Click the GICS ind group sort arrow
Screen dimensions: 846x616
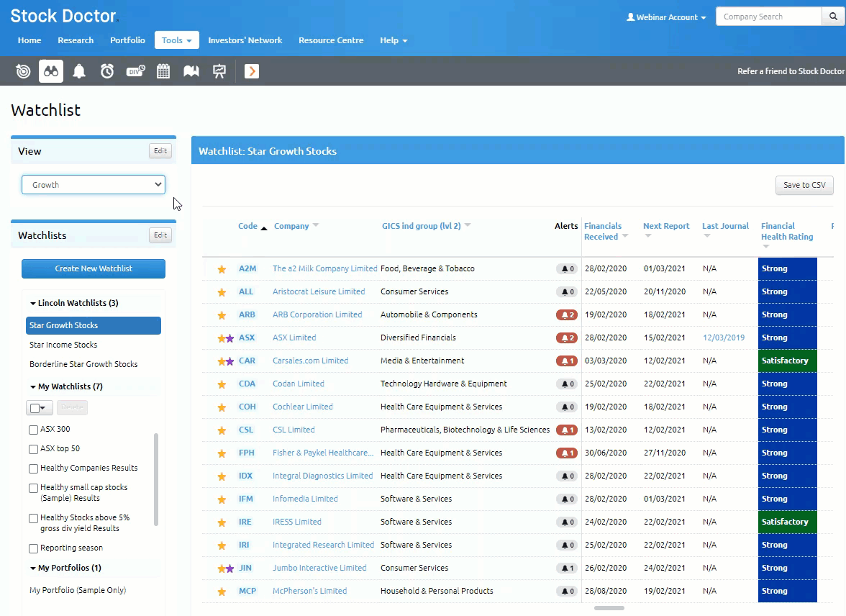(x=468, y=226)
